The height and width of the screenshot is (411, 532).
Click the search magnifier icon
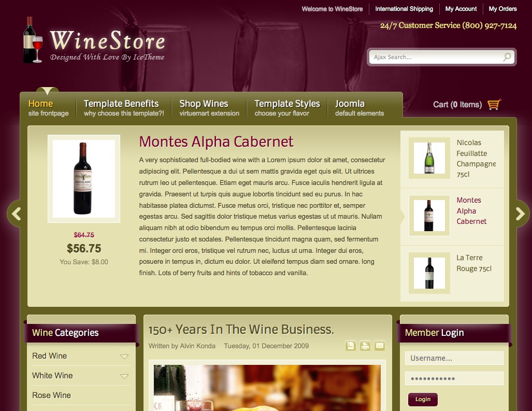pyautogui.click(x=507, y=57)
